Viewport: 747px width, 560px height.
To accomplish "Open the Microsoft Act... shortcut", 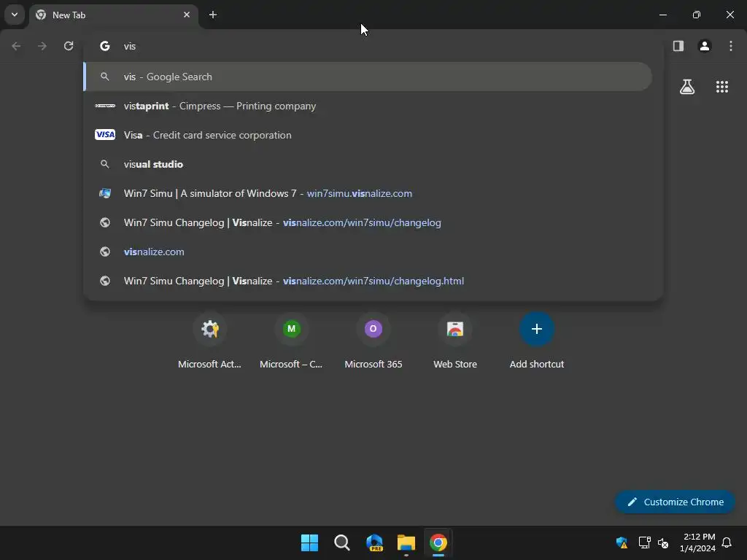I will coord(209,341).
